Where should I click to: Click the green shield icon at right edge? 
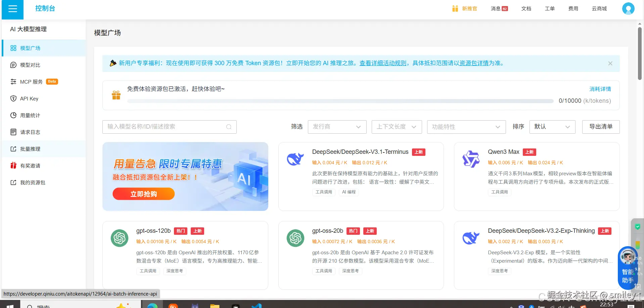pos(637,227)
